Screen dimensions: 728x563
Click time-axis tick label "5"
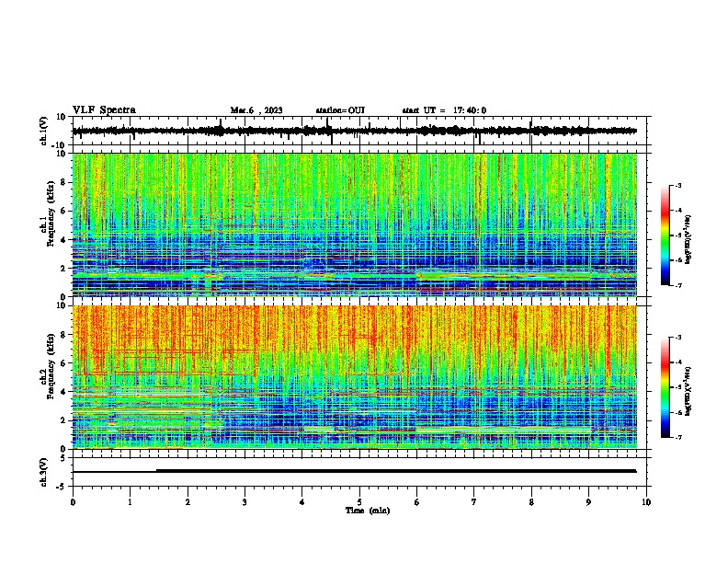[x=359, y=502]
